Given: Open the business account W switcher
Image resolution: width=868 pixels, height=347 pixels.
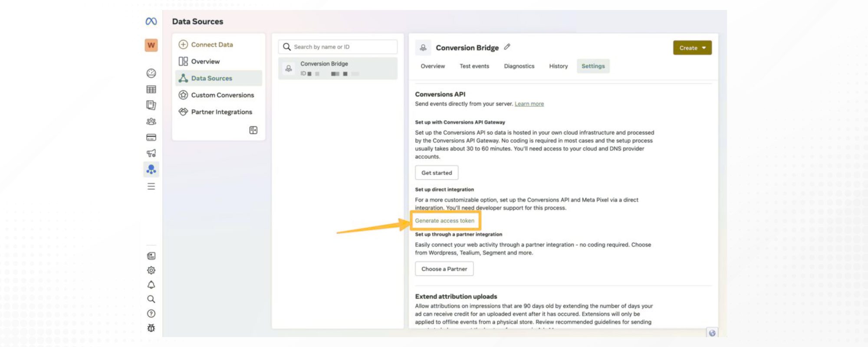Looking at the screenshot, I should 151,45.
